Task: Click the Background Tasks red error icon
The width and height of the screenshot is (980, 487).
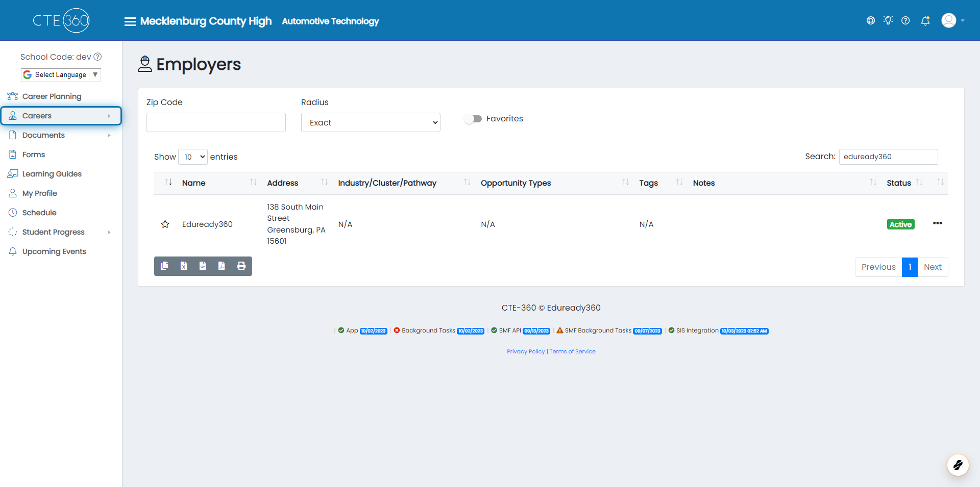Action: coord(397,330)
